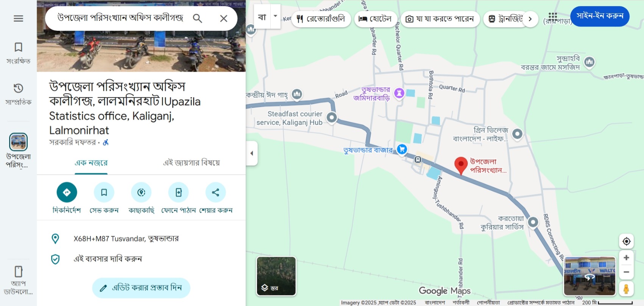
Task: Click the search magnifier icon
Action: 197,18
